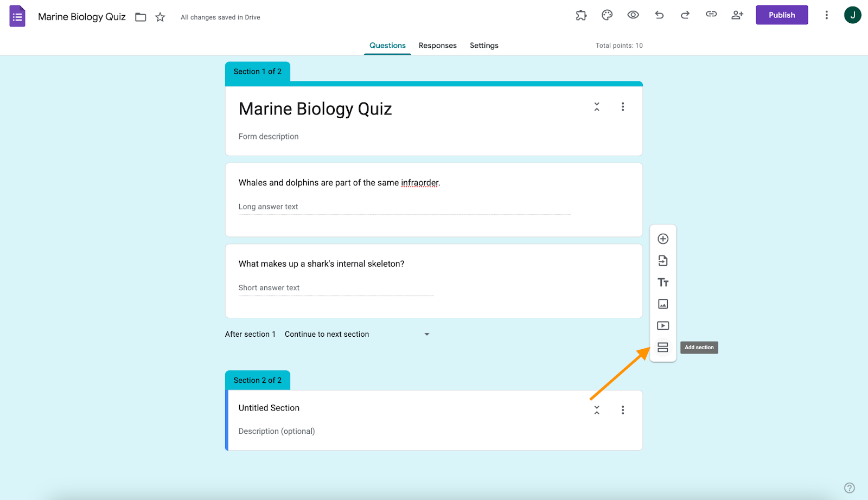Screen dimensions: 868x500
Task: Click the Section 1 of 2 label
Action: click(x=258, y=72)
